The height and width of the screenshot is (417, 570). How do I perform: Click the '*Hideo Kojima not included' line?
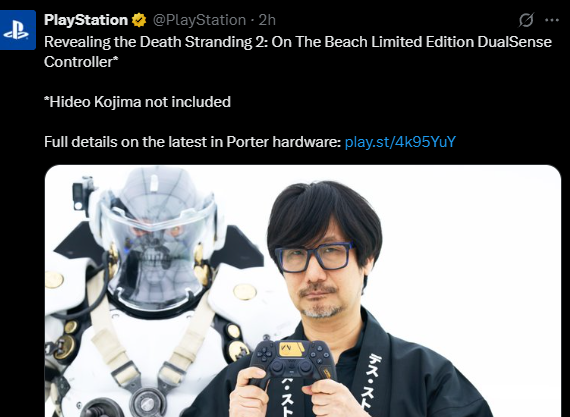(137, 102)
